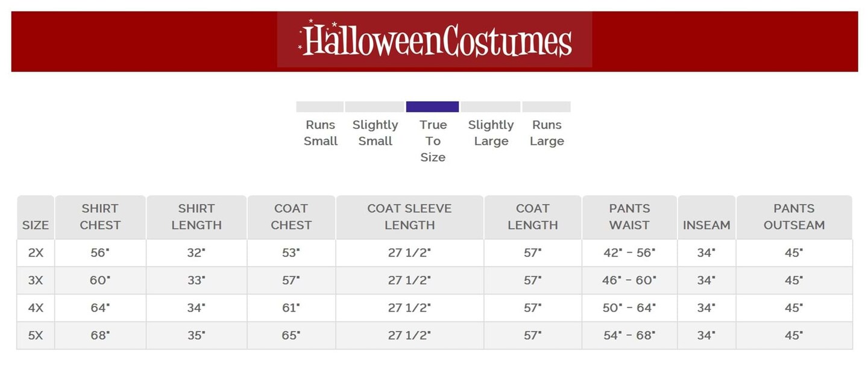Screen dimensions: 868x366
Task: Select the 3X size row label
Action: (x=36, y=281)
